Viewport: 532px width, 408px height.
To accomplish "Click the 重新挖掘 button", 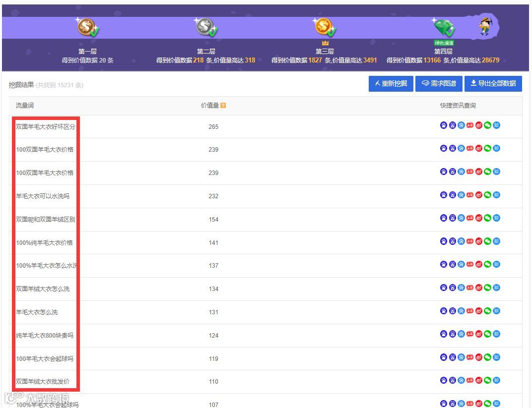I will coord(391,83).
